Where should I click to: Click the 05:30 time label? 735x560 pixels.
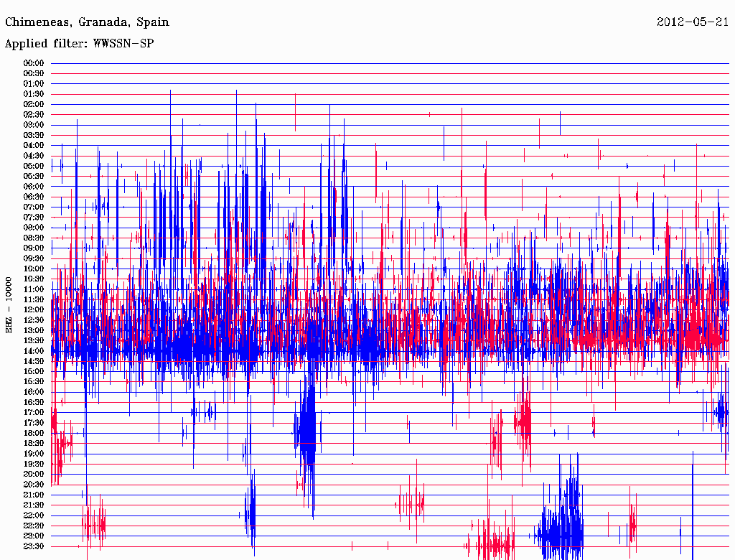coord(34,177)
